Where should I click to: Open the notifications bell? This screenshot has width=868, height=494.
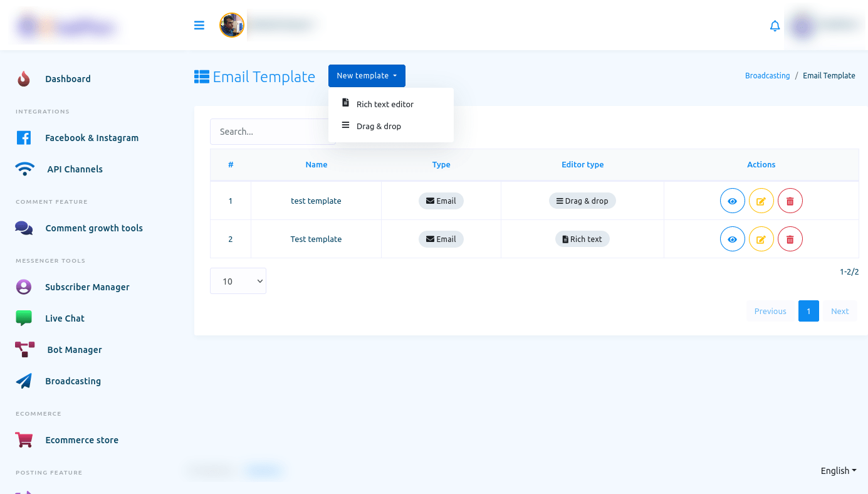tap(775, 26)
